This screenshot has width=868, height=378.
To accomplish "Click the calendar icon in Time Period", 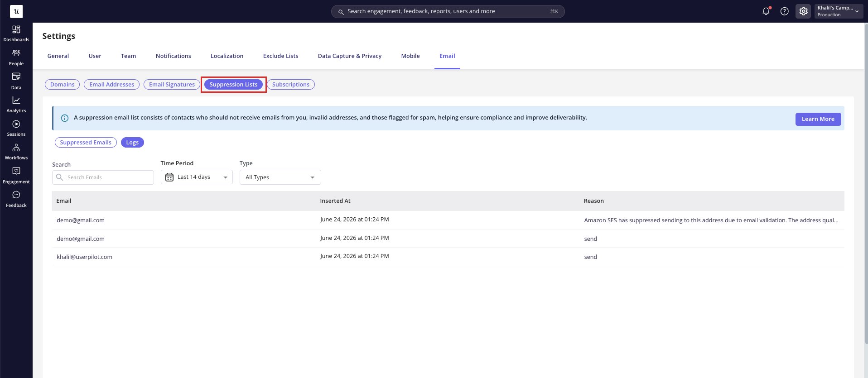I will click(x=169, y=177).
